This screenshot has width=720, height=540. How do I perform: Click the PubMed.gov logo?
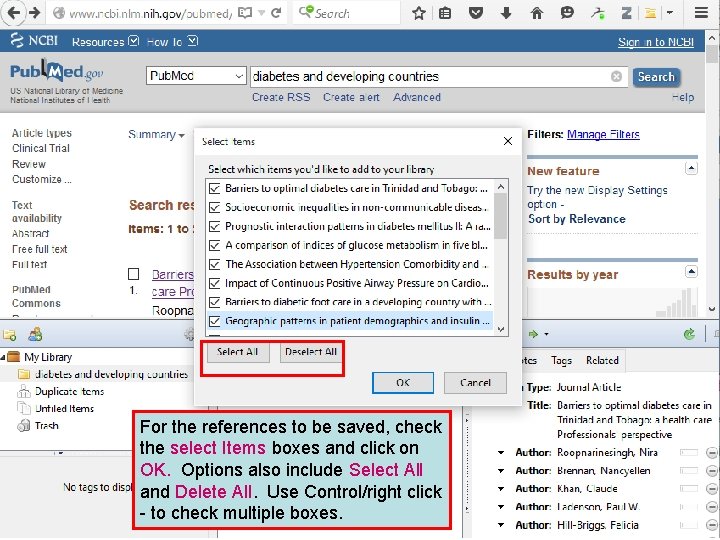(56, 72)
